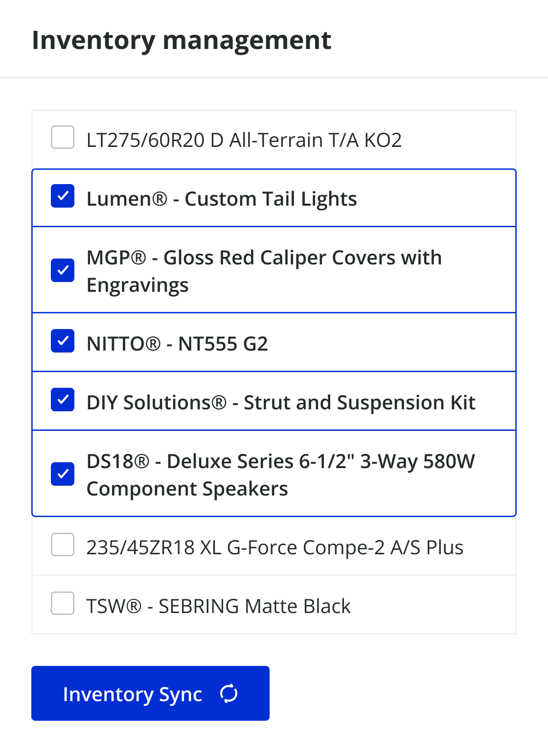Viewport: 548px width, 756px height.
Task: Click the sync refresh icon on Inventory Sync button
Action: click(229, 693)
